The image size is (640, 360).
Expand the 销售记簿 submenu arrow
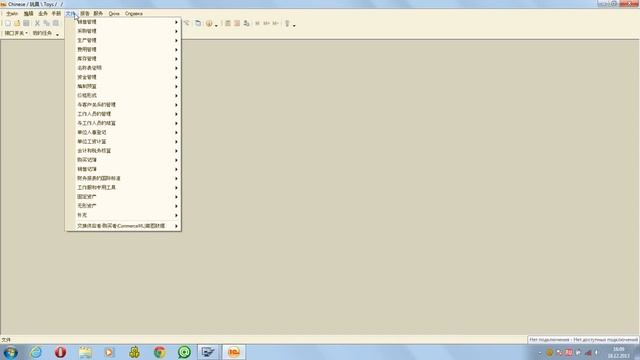tap(176, 169)
